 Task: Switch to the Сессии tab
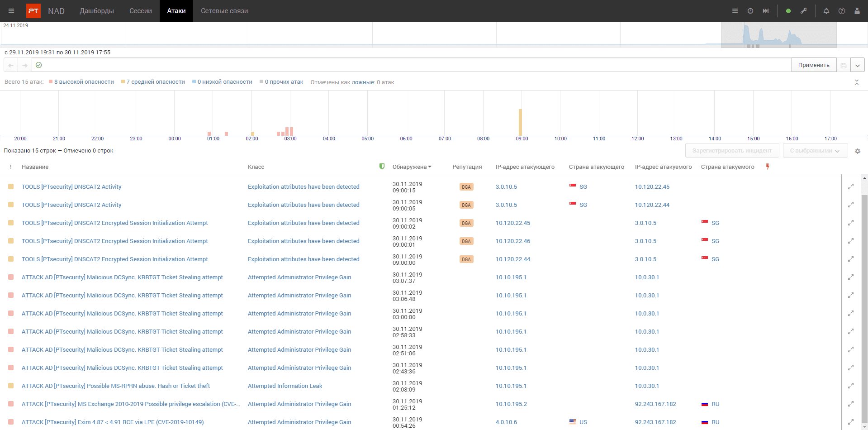point(141,11)
